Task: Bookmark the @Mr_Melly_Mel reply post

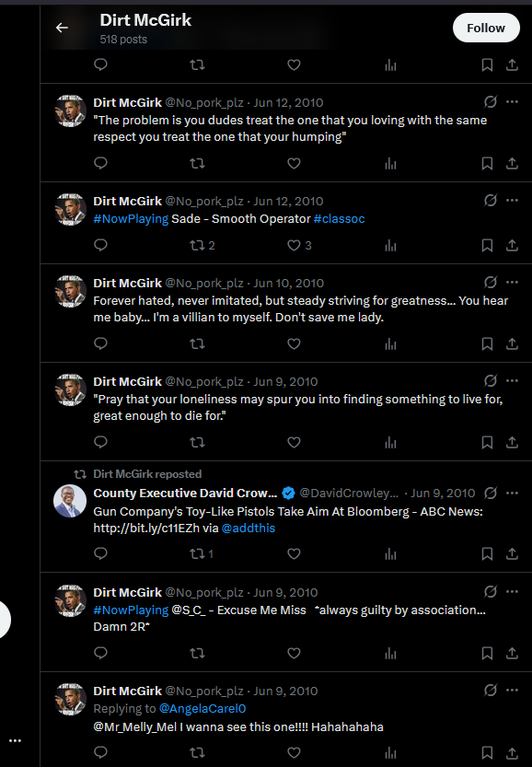Action: 487,752
